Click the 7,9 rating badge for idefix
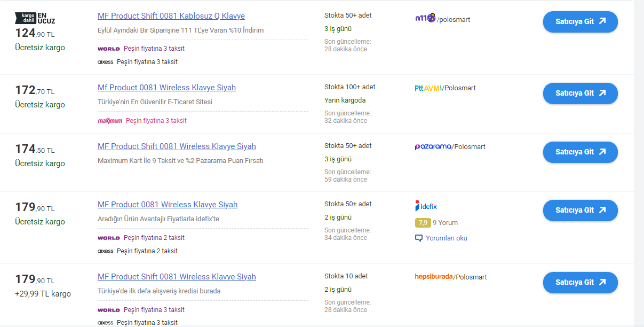The image size is (644, 327). point(423,223)
